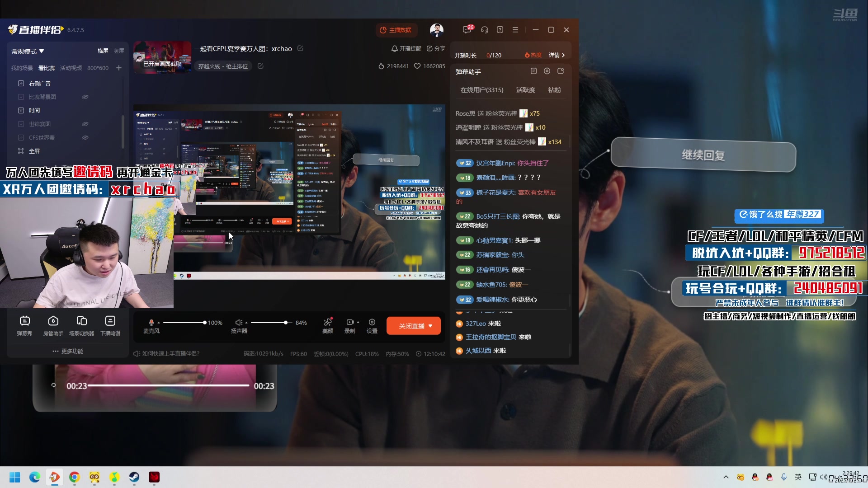Open 房管助手 room manager tool
Viewport: 868px width, 488px height.
(x=53, y=326)
